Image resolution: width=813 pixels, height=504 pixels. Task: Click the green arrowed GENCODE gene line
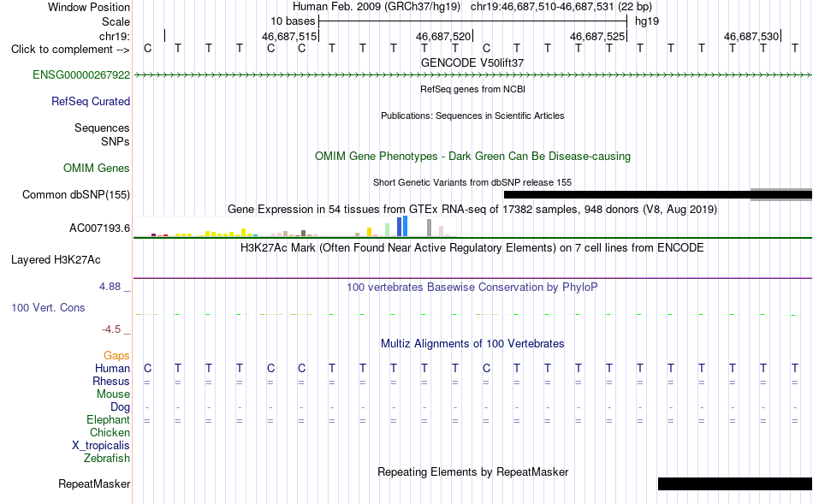(x=472, y=75)
